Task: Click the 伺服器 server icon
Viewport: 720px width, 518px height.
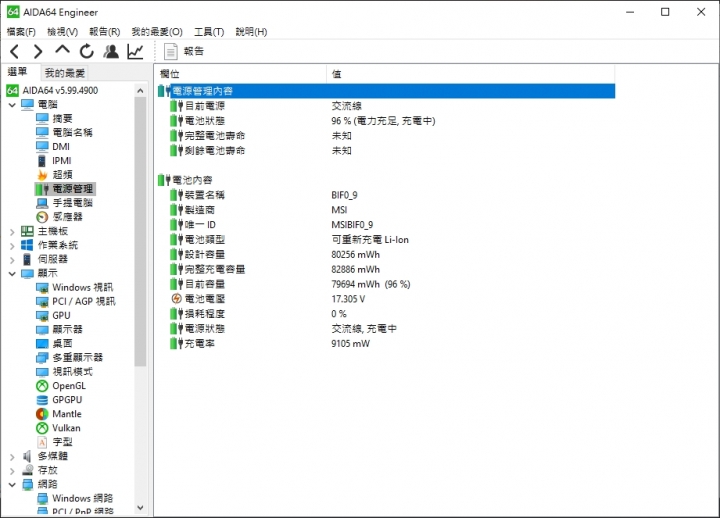Action: point(28,259)
